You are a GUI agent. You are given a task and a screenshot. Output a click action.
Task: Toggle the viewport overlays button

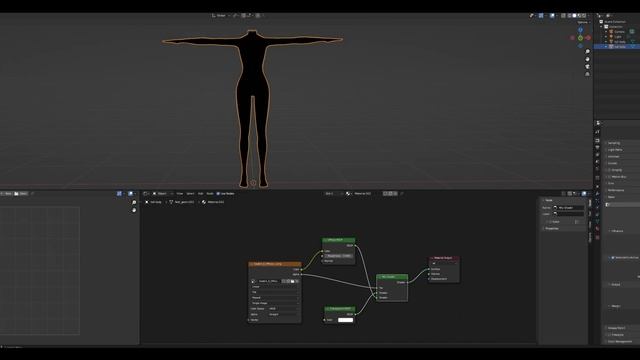pos(552,16)
